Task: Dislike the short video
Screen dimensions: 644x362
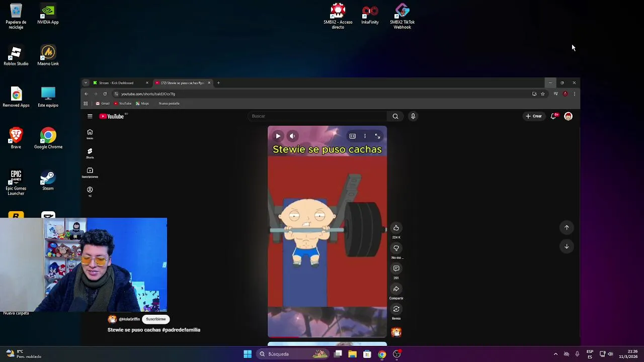Action: 396,248
